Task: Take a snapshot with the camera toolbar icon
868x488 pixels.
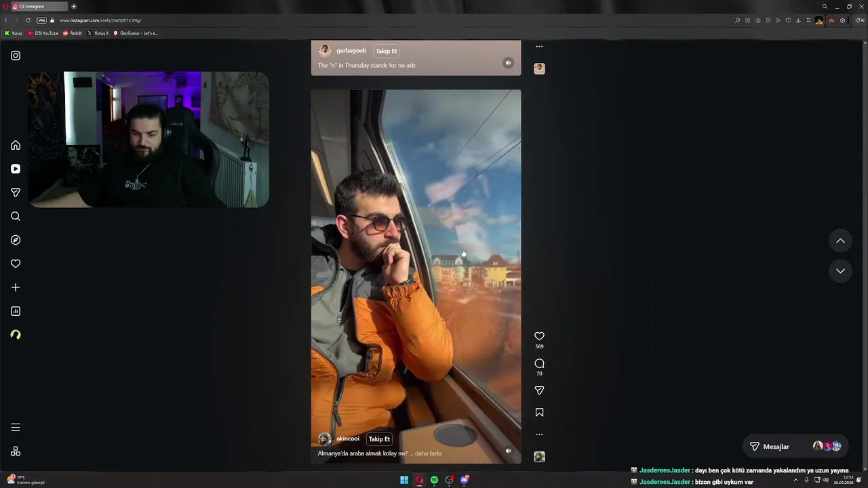Action: 757,20
